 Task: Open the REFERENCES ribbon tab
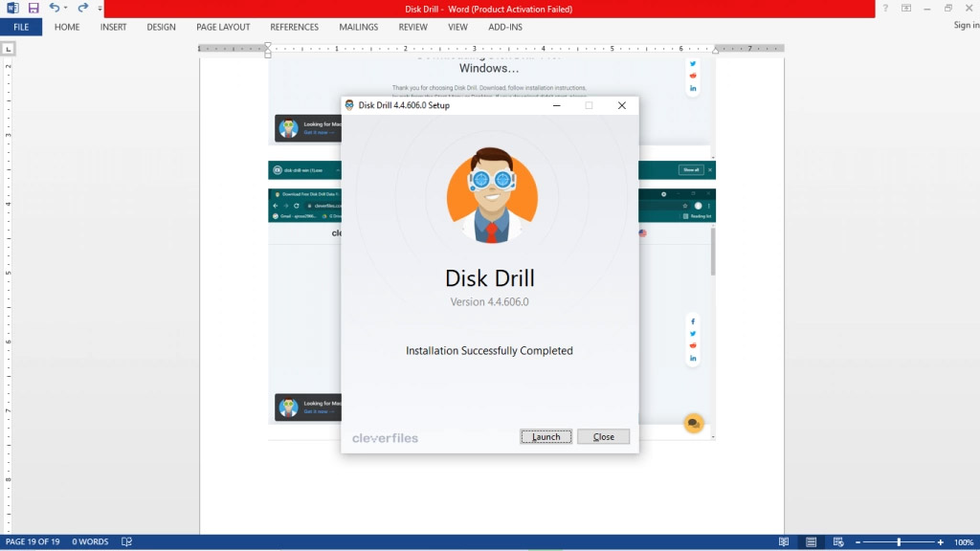click(295, 27)
